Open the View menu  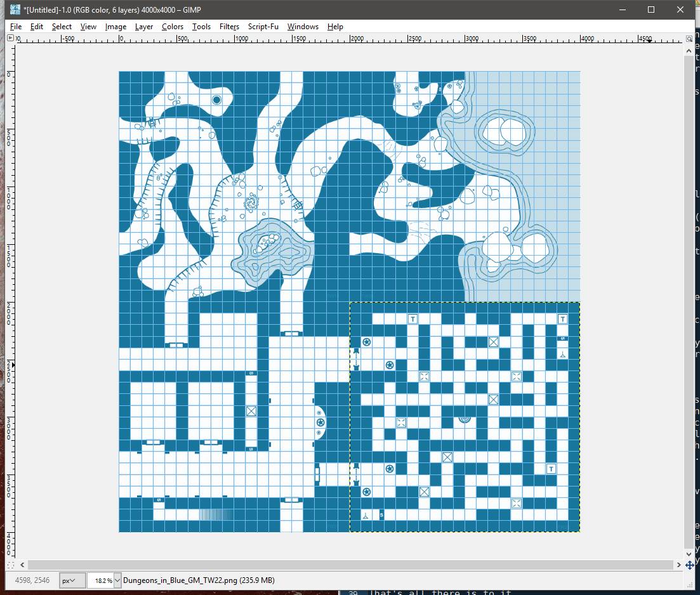pos(88,27)
